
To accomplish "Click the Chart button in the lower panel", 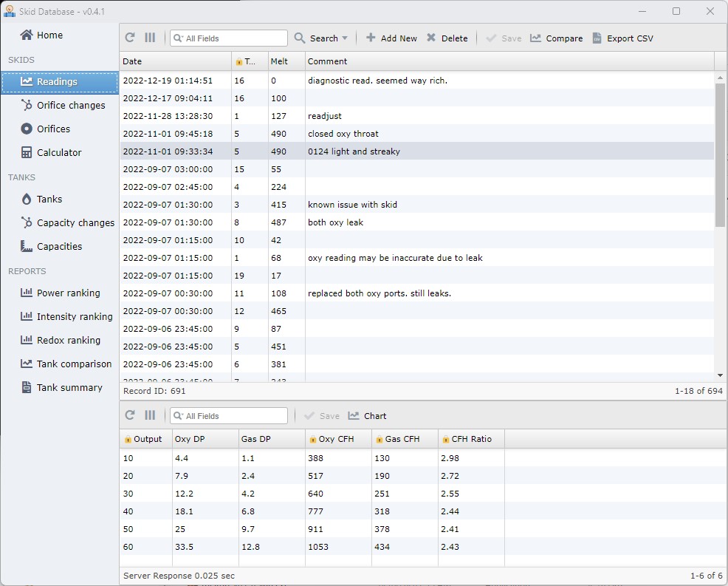I will tap(367, 416).
